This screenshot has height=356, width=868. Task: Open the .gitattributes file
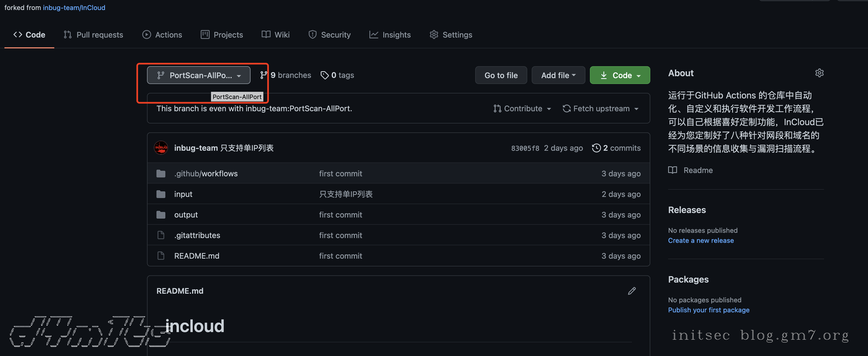(x=197, y=235)
